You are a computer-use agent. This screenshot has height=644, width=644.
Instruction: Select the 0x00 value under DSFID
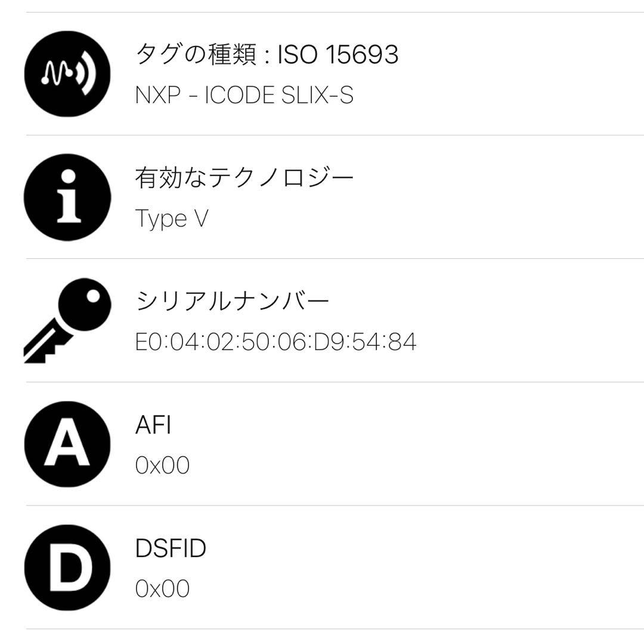pos(162,589)
